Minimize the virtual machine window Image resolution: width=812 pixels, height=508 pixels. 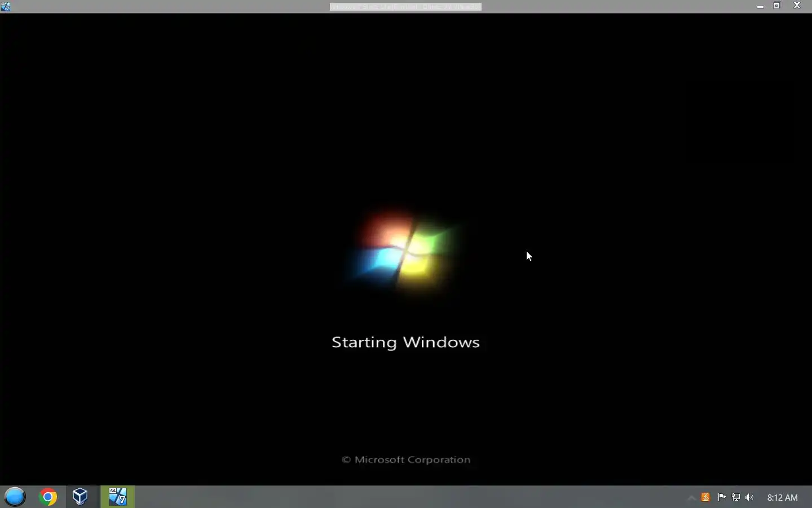pyautogui.click(x=761, y=6)
